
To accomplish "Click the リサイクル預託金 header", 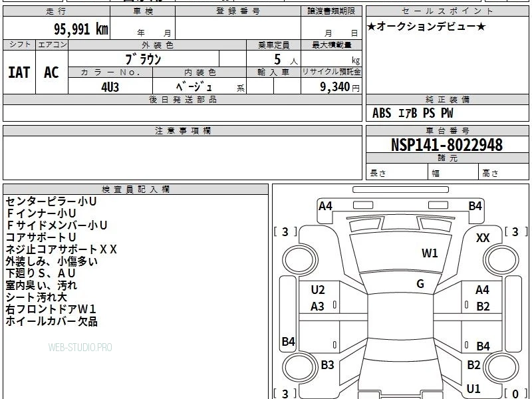I will [x=331, y=72].
